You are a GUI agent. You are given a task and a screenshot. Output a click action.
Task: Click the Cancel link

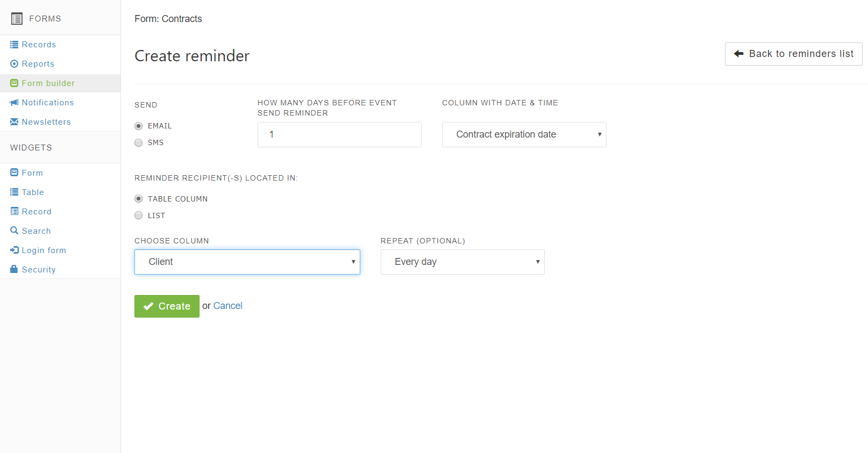click(x=228, y=306)
